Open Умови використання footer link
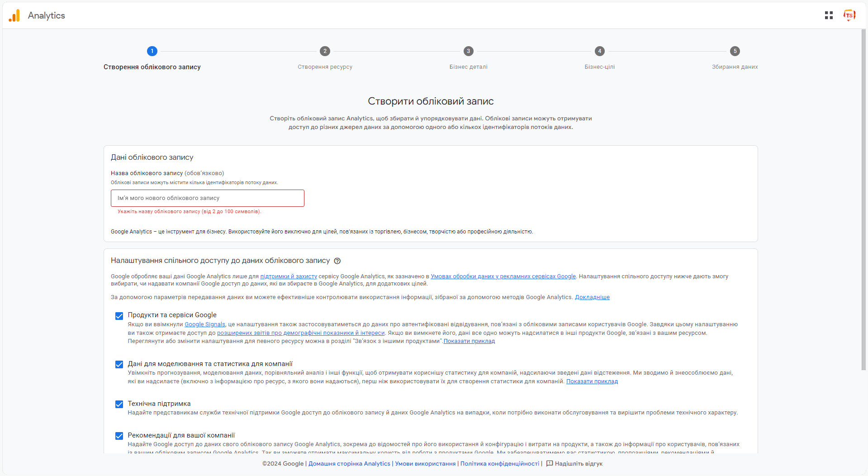868x476 pixels. [x=425, y=463]
